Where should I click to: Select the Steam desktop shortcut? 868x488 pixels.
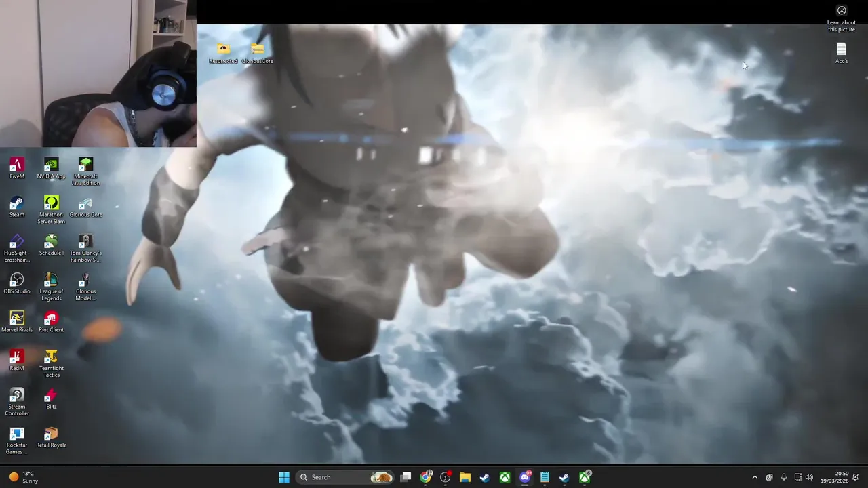[17, 207]
